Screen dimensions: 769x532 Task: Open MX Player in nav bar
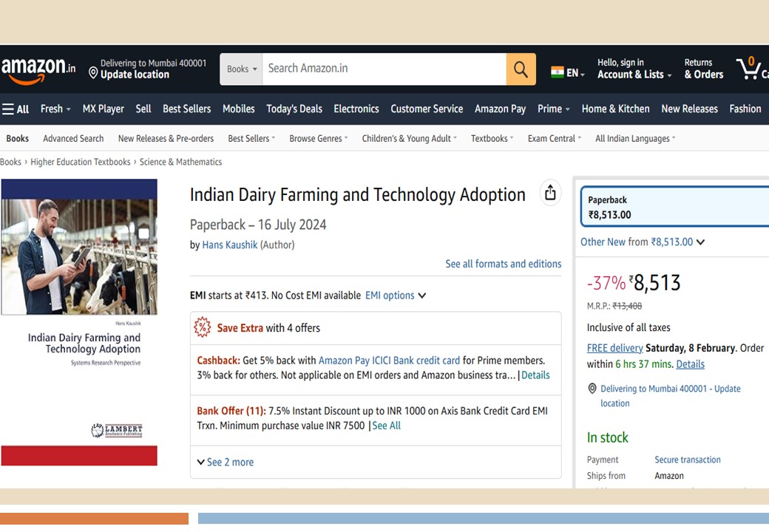pos(103,109)
